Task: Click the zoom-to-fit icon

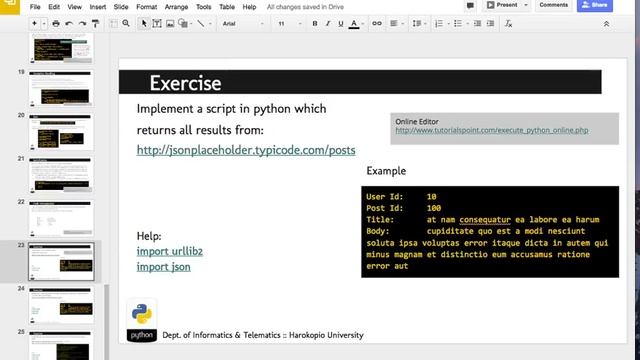Action: (113, 24)
